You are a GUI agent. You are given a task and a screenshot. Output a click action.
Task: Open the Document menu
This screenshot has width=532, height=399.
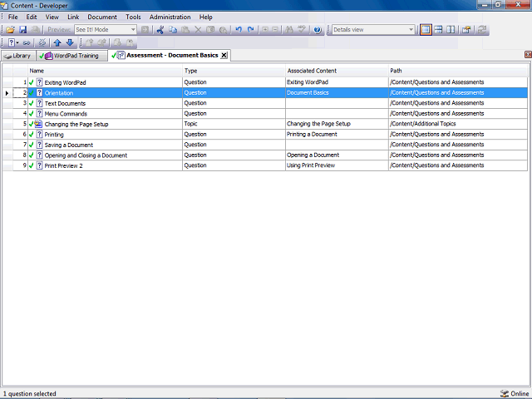pyautogui.click(x=102, y=17)
